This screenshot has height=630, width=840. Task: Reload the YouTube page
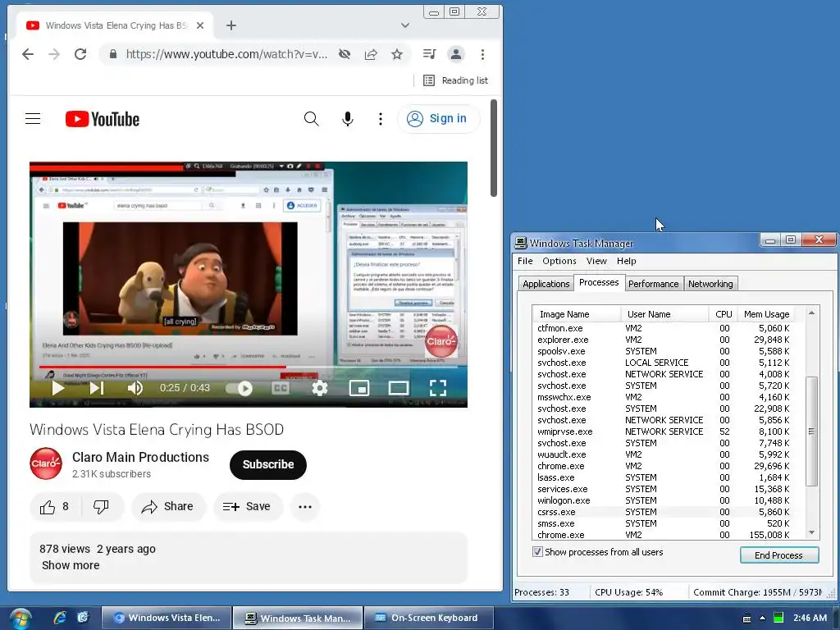pos(80,54)
